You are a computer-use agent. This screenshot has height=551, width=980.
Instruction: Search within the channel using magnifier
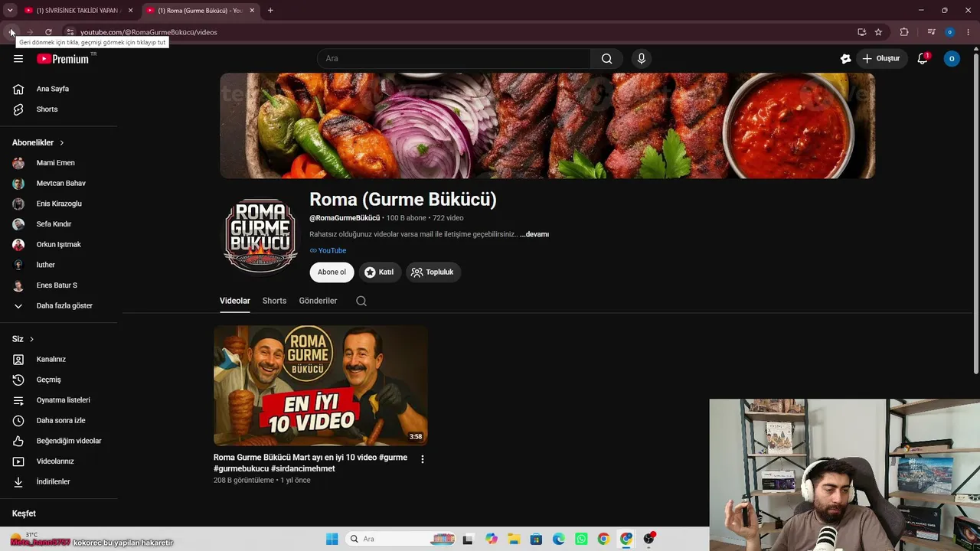361,301
